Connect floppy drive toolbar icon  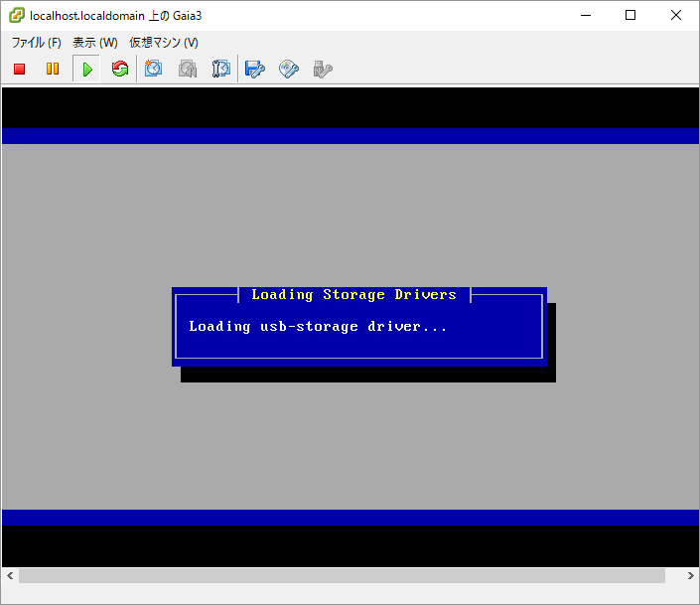[x=255, y=69]
